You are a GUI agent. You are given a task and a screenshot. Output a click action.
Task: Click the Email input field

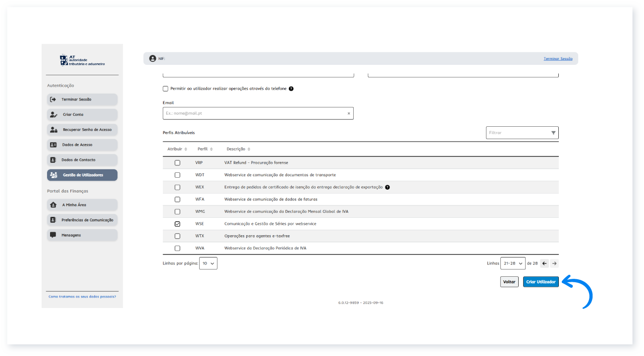258,113
